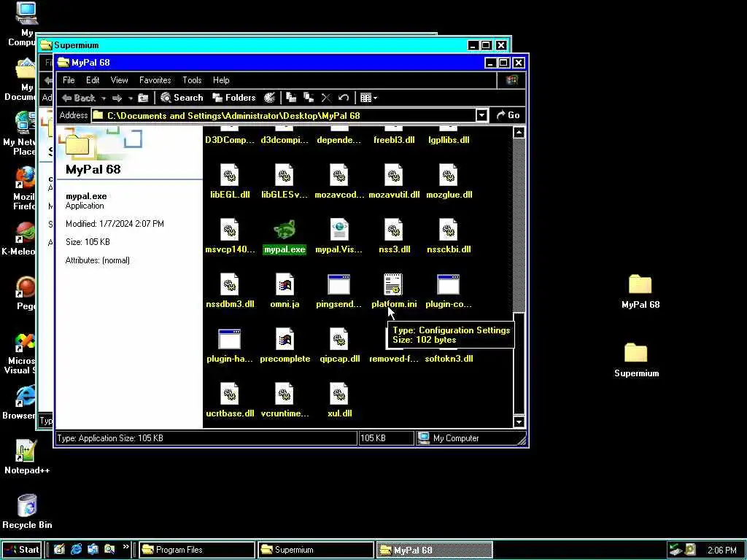This screenshot has width=747, height=560.
Task: Select nssckbi.dll file icon
Action: point(449,230)
